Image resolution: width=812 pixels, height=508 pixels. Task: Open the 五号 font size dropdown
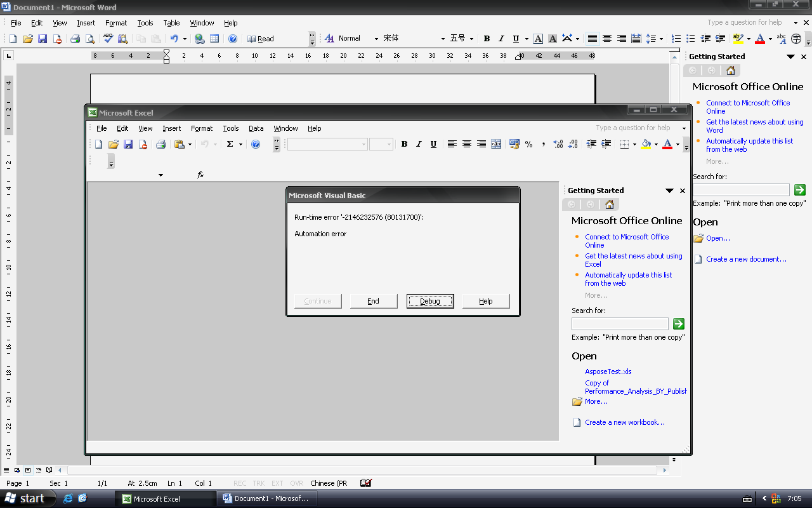pos(471,39)
